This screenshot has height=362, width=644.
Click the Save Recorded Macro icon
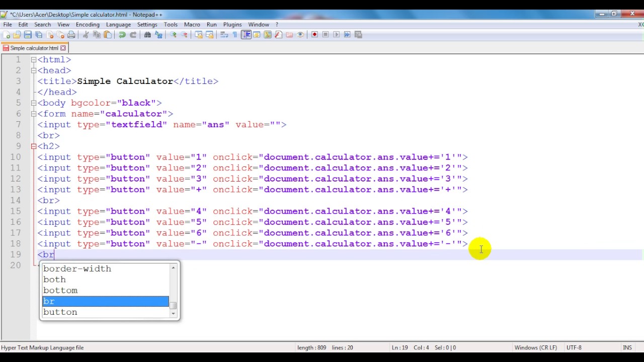[x=358, y=35]
